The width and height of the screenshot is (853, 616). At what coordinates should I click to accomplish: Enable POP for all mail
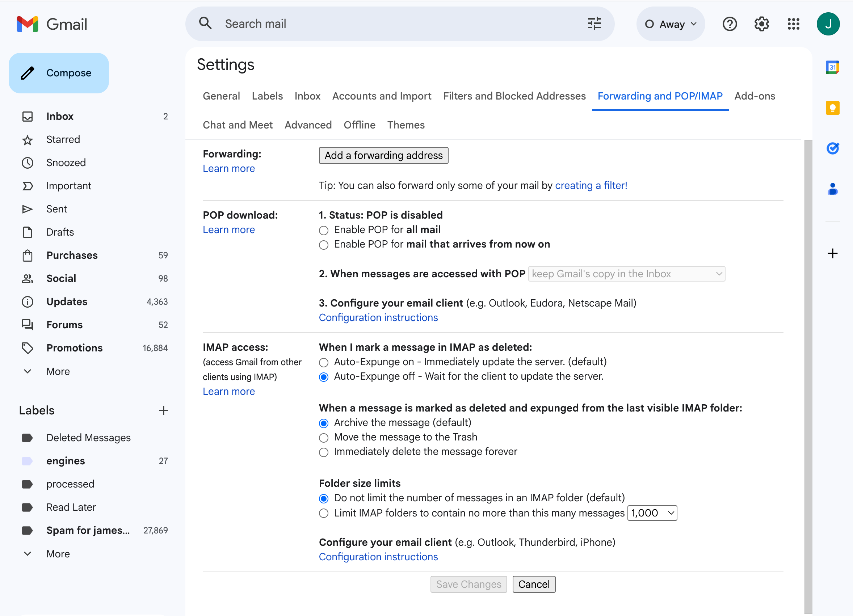click(x=323, y=230)
